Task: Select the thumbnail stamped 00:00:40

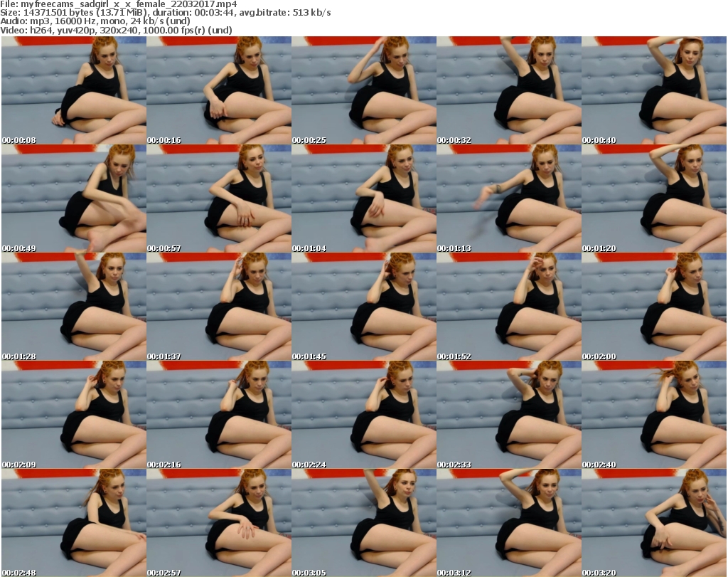Action: (654, 90)
